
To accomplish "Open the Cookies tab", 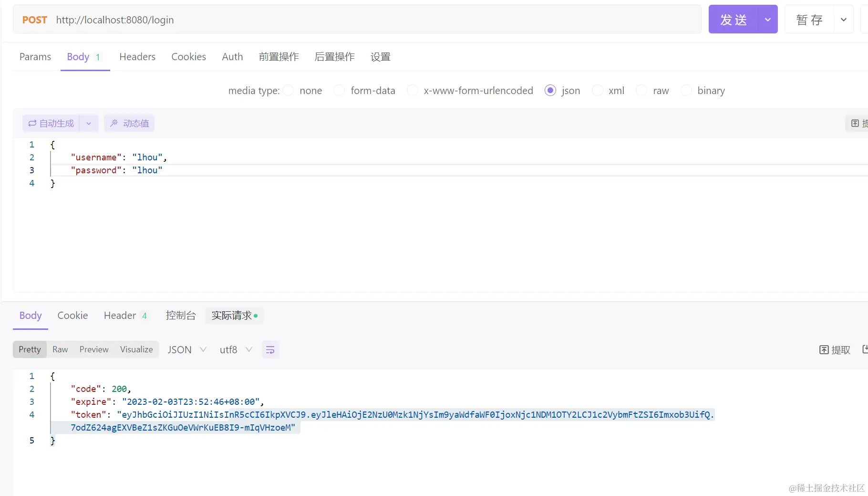I will pos(189,57).
